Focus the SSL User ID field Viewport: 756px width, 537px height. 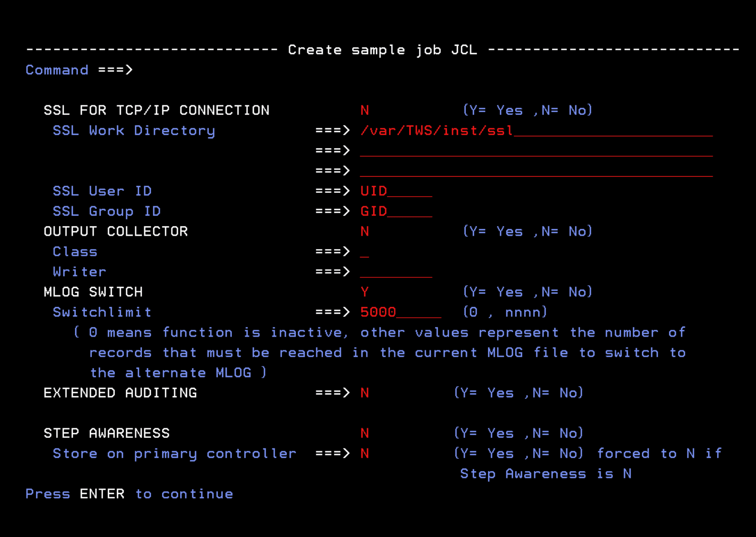pyautogui.click(x=396, y=191)
